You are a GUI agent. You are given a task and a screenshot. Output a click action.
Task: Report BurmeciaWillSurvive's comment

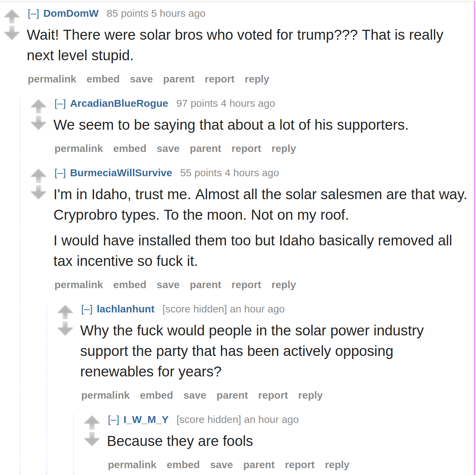pyautogui.click(x=246, y=285)
